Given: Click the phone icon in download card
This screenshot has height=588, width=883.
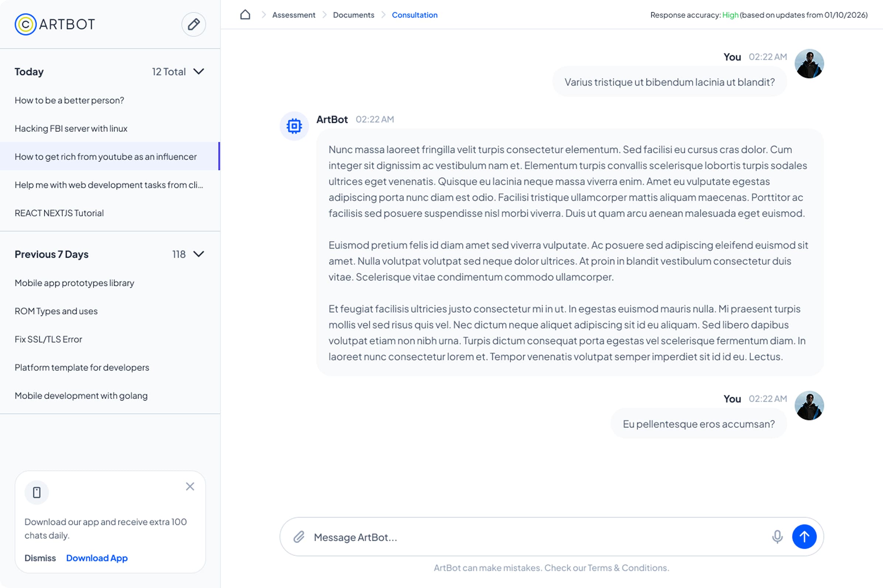Looking at the screenshot, I should click(37, 492).
